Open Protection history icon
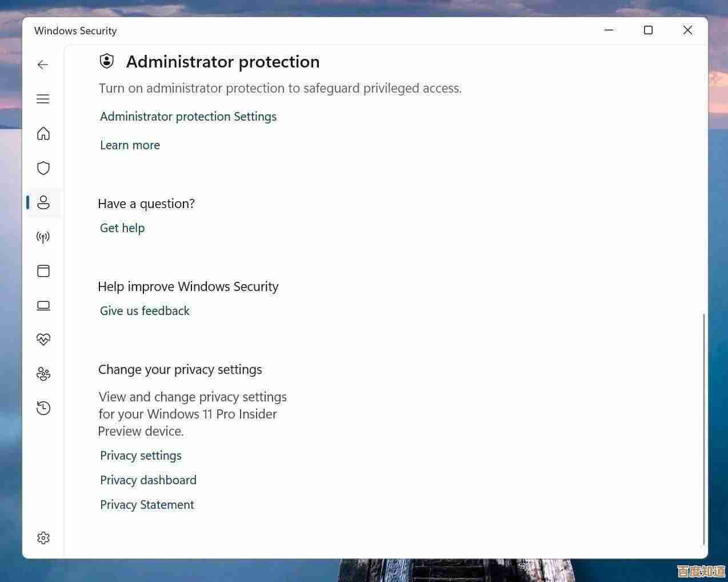 coord(43,408)
